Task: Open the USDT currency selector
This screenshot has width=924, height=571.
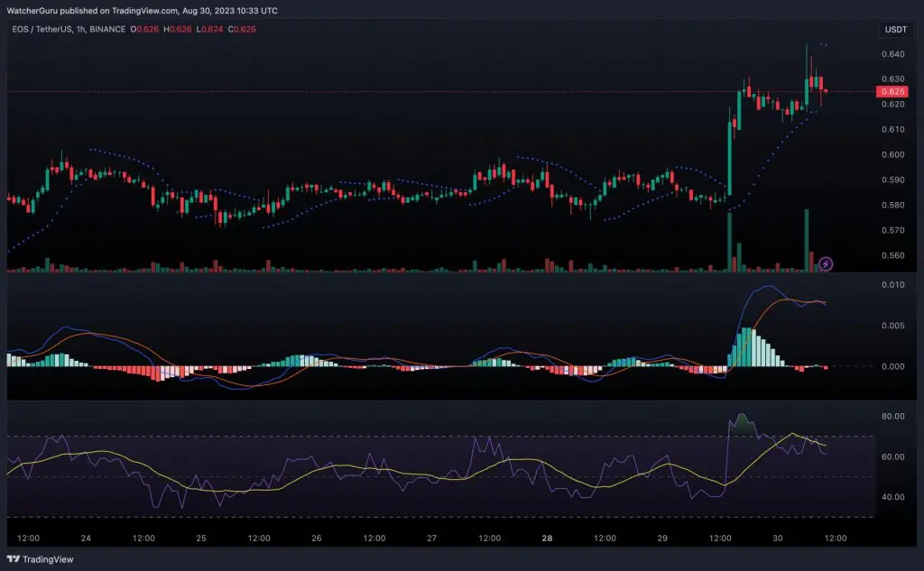Action: [x=896, y=30]
